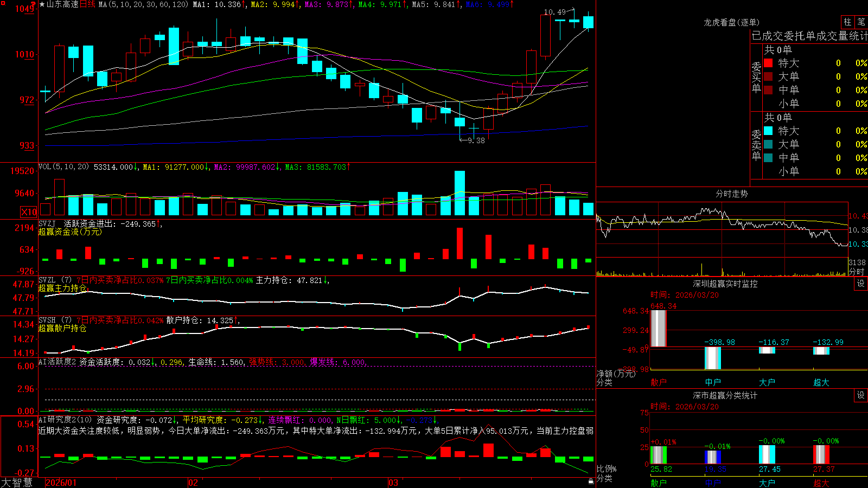
Task: Click the SVZL (7) indicator name
Action: [55, 280]
